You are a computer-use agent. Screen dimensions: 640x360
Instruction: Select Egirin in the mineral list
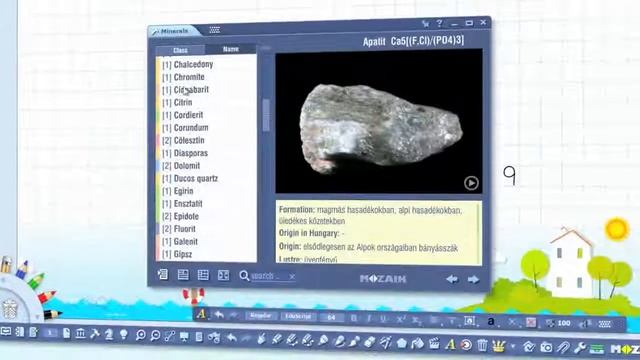(x=178, y=191)
